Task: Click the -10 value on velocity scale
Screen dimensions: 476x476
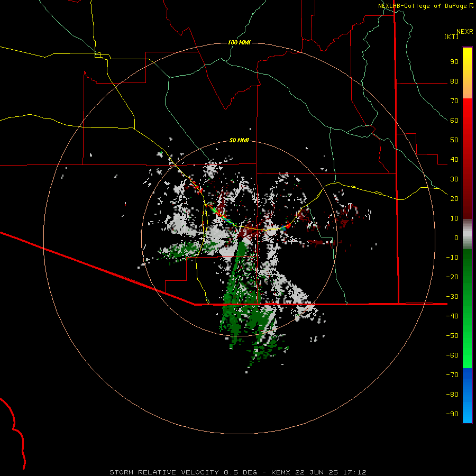Action: (452, 258)
